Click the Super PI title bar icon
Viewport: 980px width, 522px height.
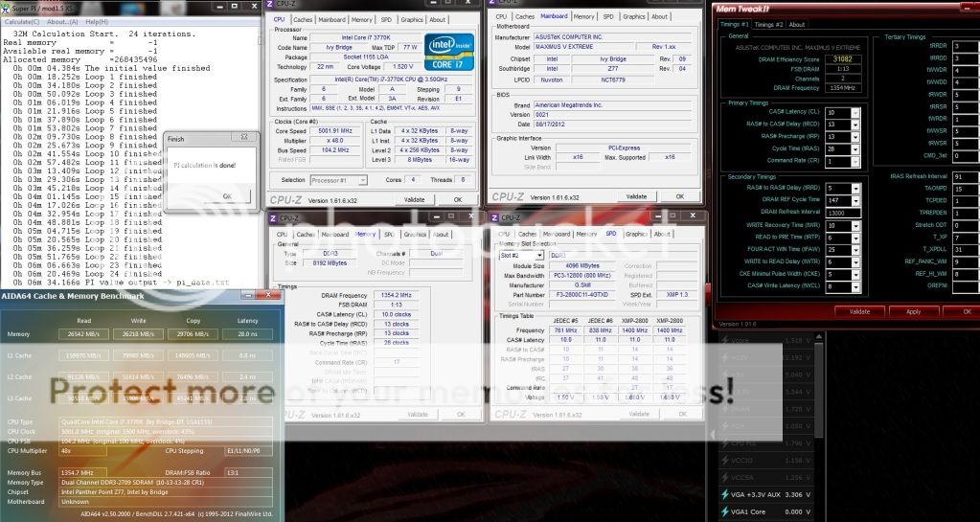tap(6, 6)
